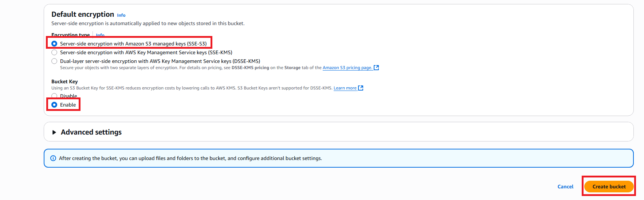This screenshot has height=200, width=644.
Task: Select Enable for Bucket Key
Action: [x=54, y=105]
